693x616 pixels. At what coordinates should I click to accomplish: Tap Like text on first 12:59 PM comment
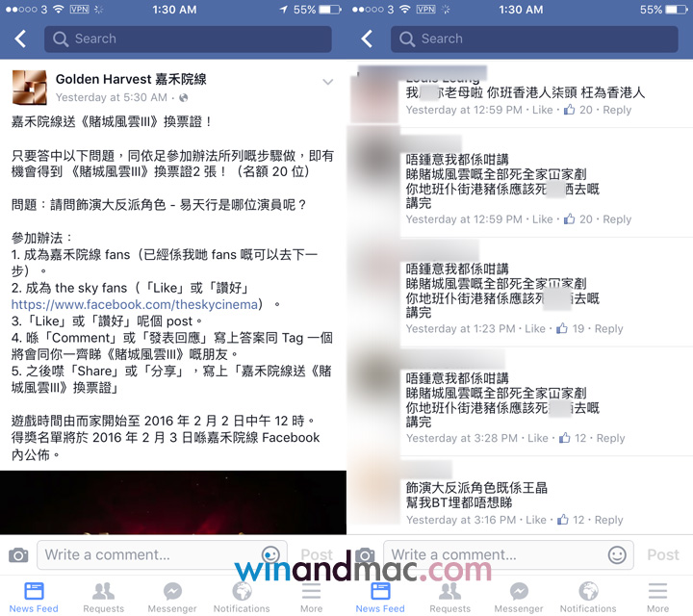pyautogui.click(x=542, y=110)
